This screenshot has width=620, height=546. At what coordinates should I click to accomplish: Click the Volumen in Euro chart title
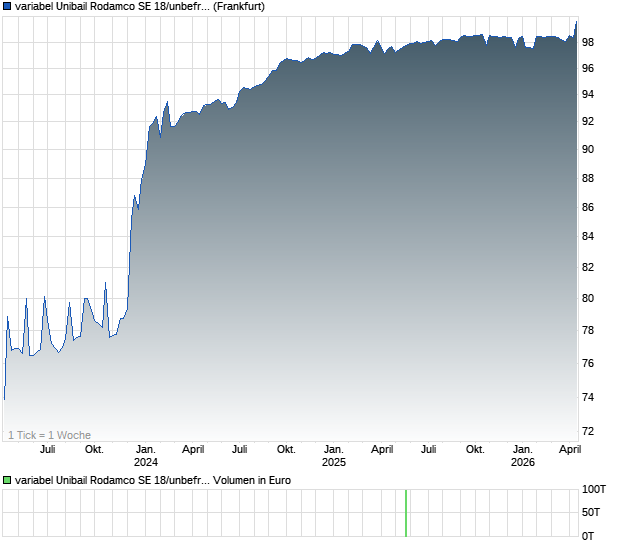pos(153,480)
